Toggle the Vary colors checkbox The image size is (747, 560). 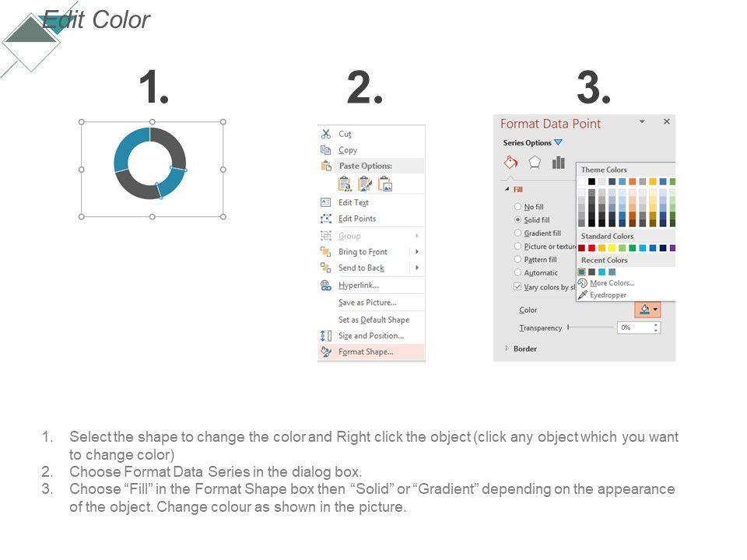517,286
